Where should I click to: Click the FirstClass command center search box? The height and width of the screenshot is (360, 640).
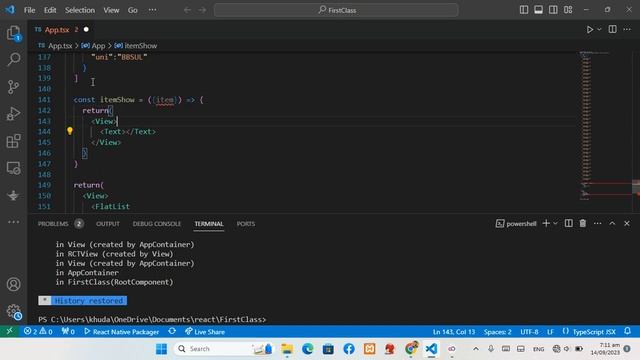pyautogui.click(x=336, y=10)
